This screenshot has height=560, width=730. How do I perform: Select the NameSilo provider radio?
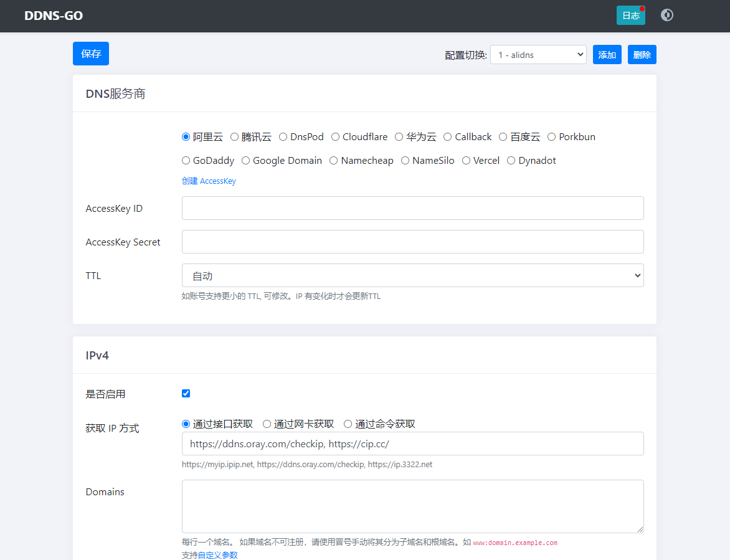[x=405, y=161]
